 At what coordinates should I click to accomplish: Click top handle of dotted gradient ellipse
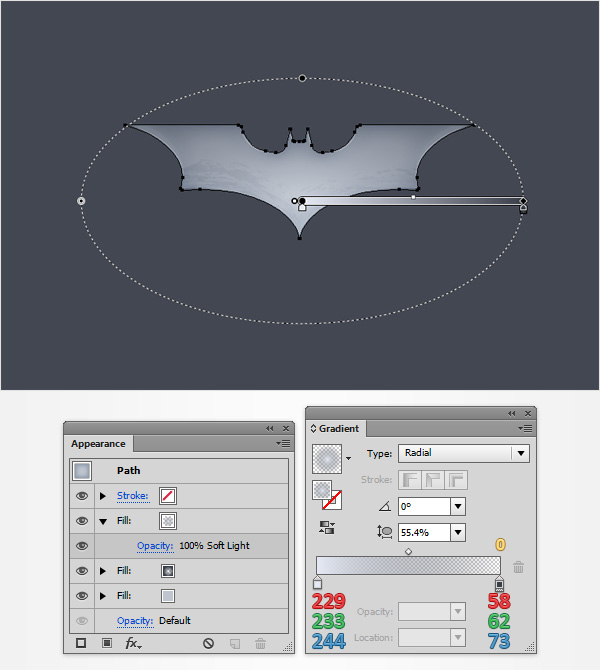click(303, 78)
